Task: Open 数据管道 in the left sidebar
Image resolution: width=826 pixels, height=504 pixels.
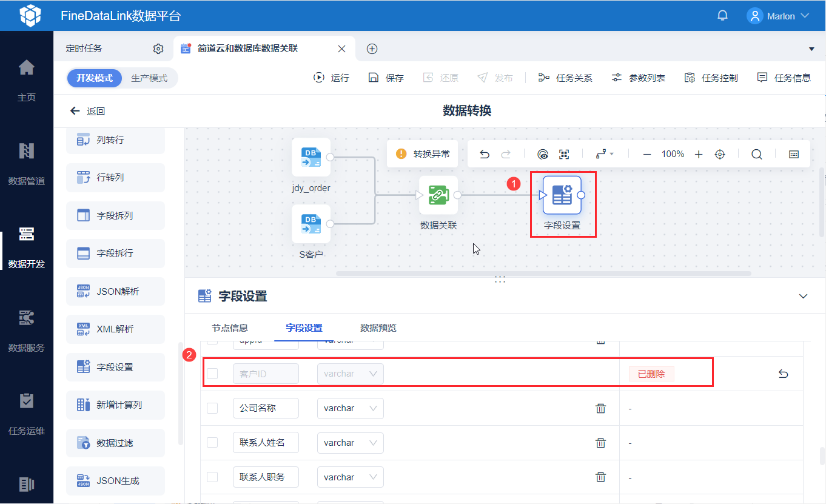Action: (x=27, y=163)
